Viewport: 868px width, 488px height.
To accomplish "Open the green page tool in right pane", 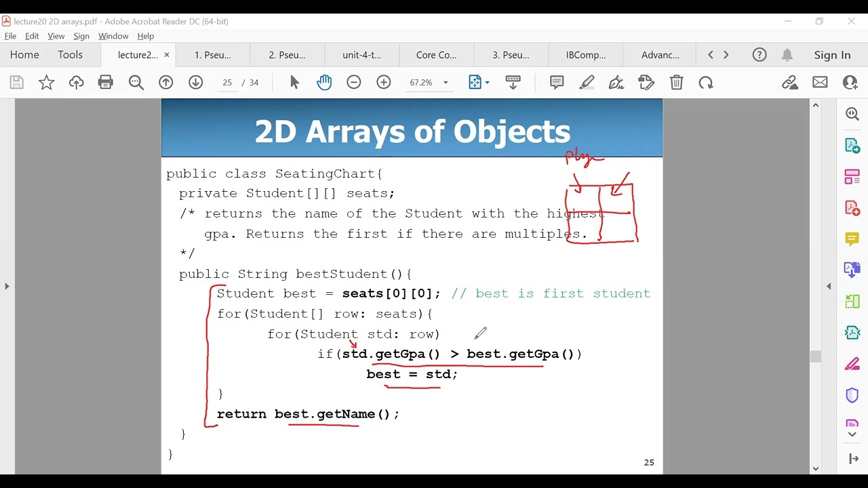I will 852,301.
